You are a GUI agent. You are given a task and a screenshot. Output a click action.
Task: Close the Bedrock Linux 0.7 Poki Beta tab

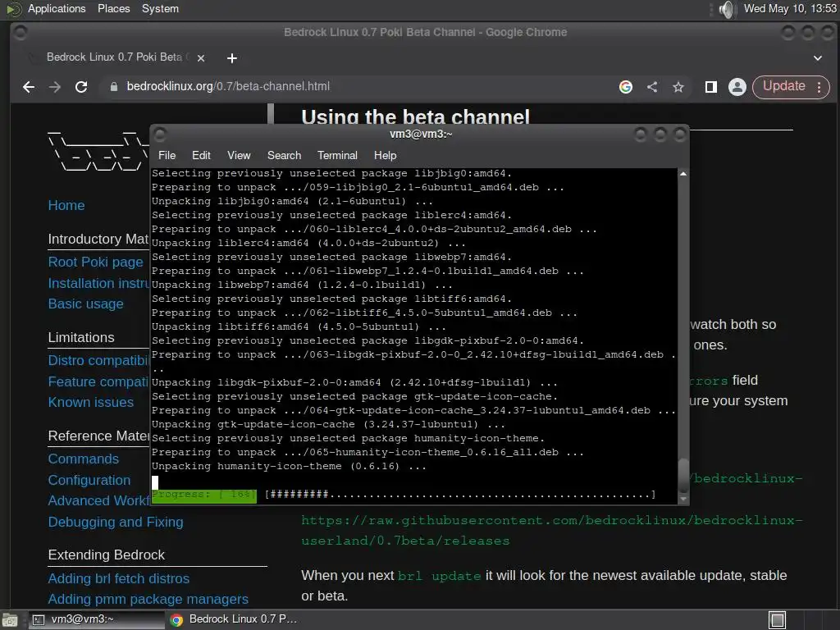[x=201, y=58]
